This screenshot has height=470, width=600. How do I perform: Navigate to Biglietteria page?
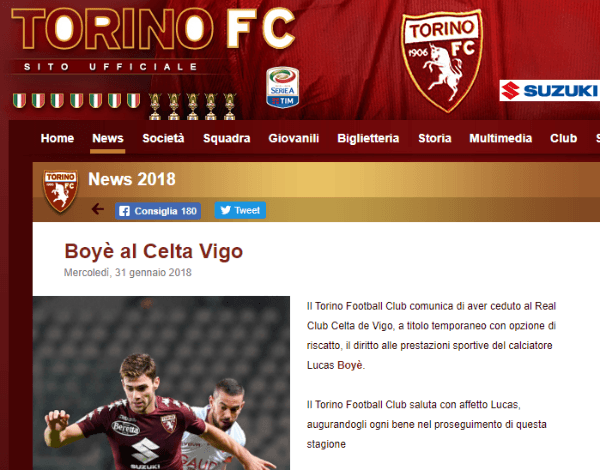pyautogui.click(x=368, y=138)
